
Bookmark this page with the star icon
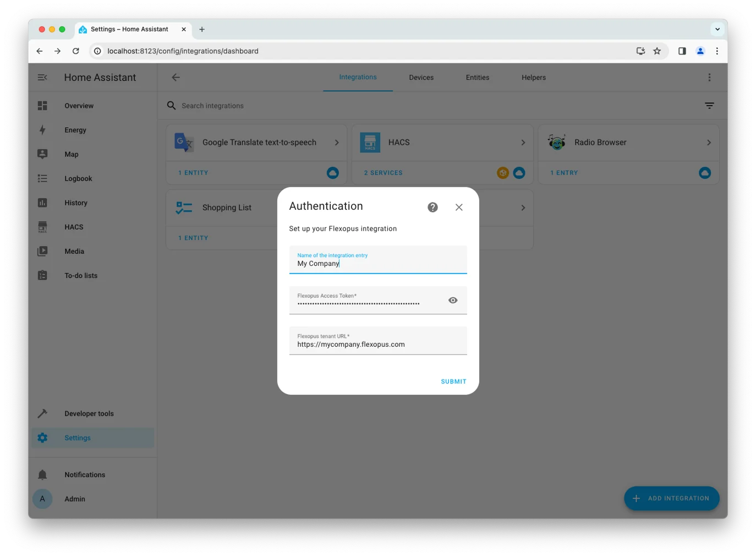[x=656, y=51]
